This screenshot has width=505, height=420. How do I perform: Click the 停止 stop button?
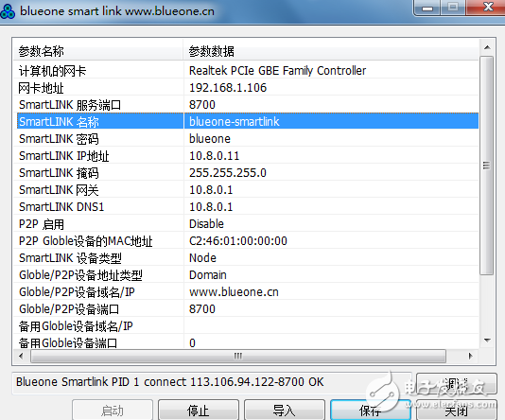pos(198,411)
